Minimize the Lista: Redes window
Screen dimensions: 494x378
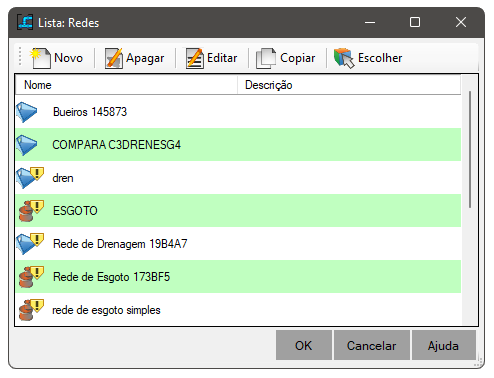[370, 22]
